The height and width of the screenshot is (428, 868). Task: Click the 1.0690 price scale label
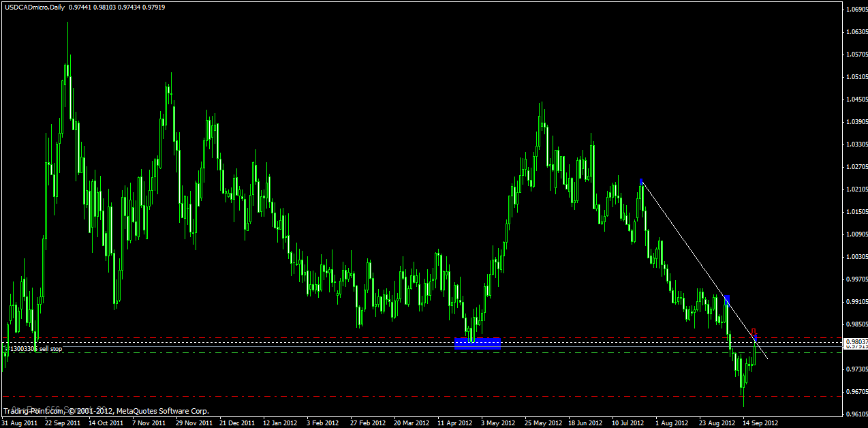coord(856,10)
